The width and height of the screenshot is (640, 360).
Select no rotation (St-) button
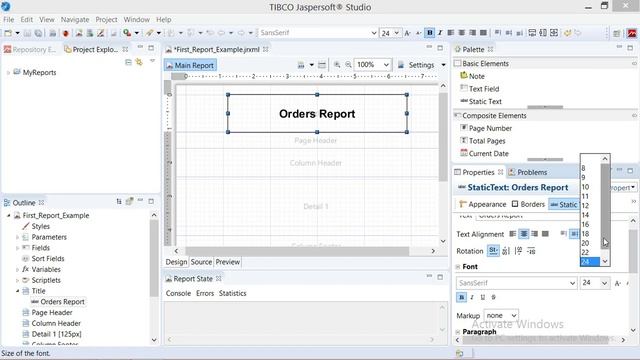[493, 251]
